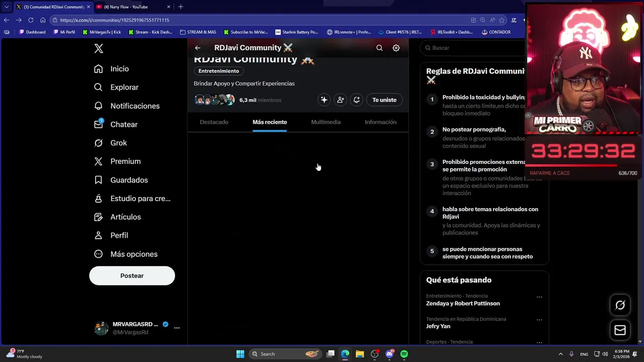This screenshot has height=362, width=644.
Task: Click the zoom magnifier in address bar
Action: point(482,20)
